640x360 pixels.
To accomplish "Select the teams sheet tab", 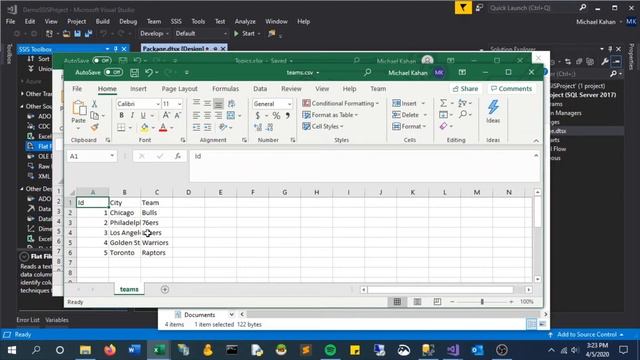I will 129,289.
